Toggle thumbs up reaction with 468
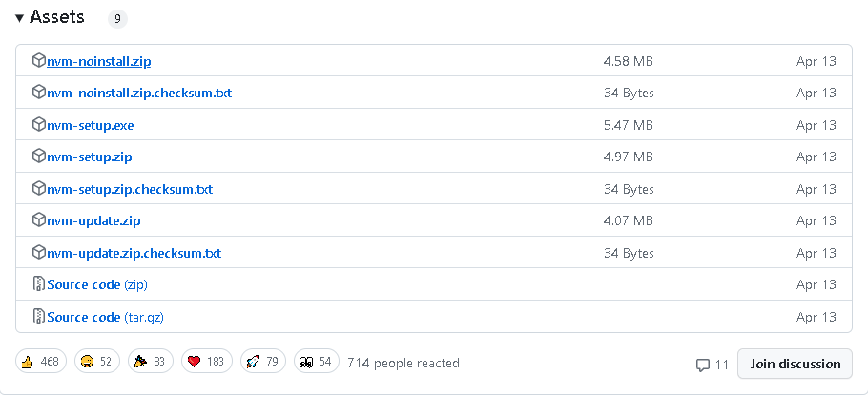This screenshot has height=397, width=868. [41, 363]
